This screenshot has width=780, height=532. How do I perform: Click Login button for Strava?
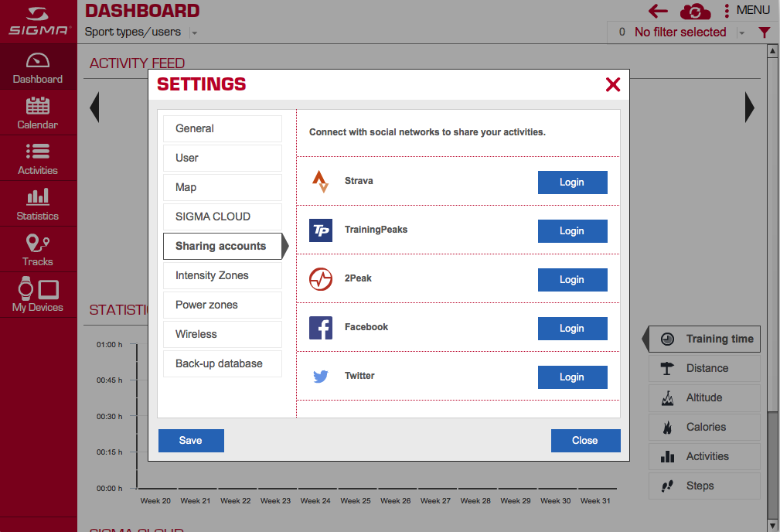(x=573, y=182)
